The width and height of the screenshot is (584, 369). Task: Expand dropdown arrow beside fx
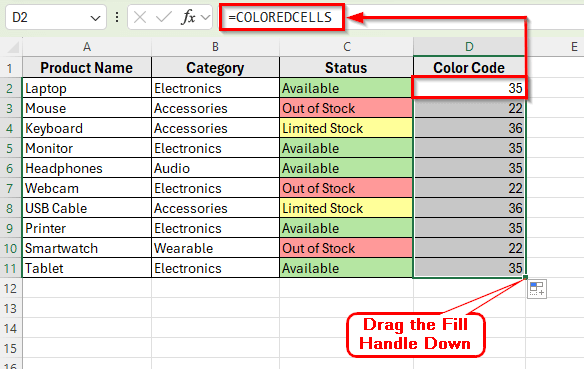click(205, 17)
